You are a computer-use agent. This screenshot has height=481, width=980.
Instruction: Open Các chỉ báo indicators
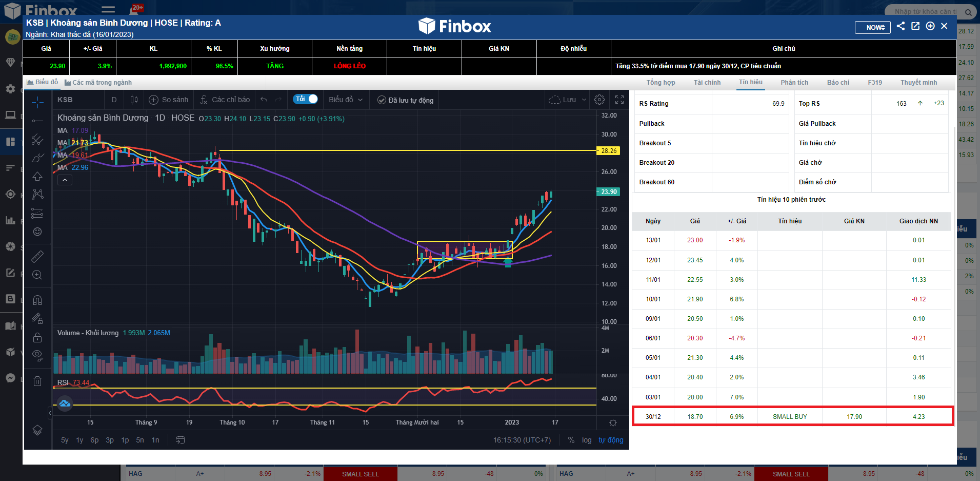[225, 100]
